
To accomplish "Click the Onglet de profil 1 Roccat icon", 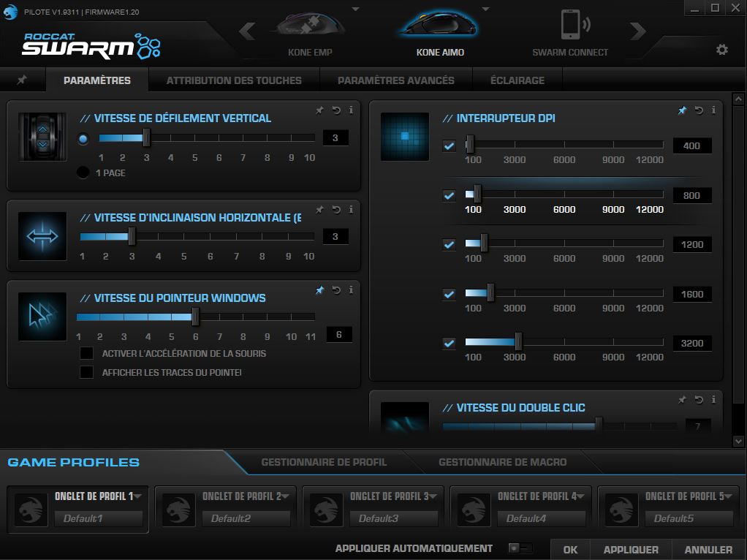I will tap(31, 510).
